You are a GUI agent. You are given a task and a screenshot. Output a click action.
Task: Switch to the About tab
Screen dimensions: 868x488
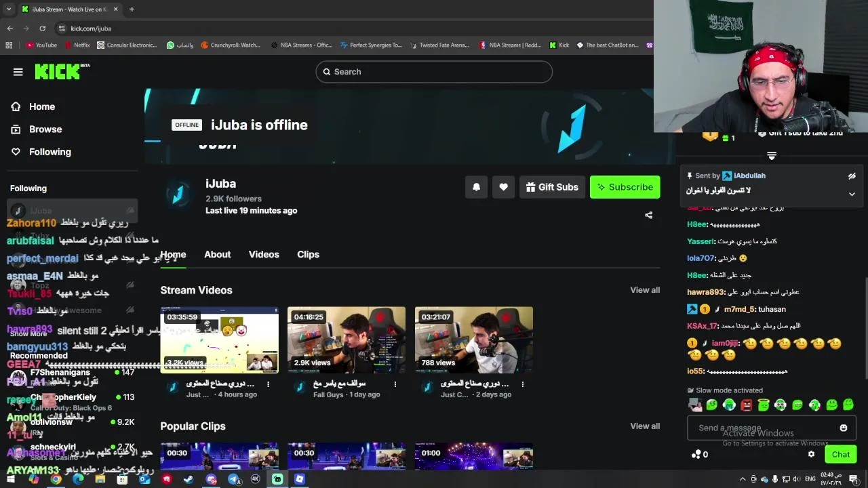click(218, 254)
